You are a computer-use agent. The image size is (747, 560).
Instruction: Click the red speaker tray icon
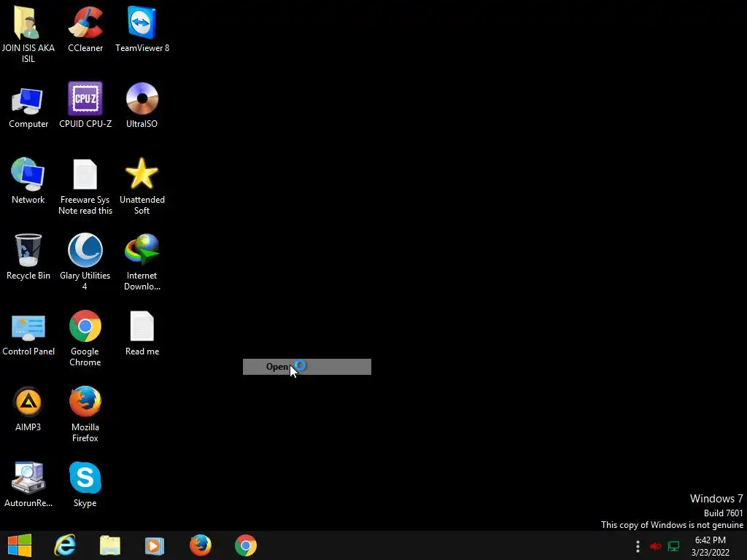click(656, 546)
